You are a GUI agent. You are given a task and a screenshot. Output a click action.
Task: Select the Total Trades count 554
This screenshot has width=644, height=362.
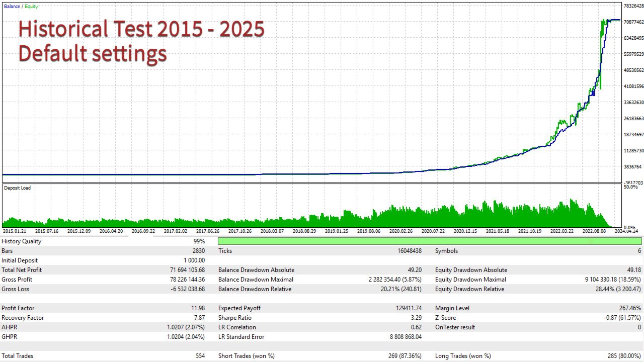200,356
